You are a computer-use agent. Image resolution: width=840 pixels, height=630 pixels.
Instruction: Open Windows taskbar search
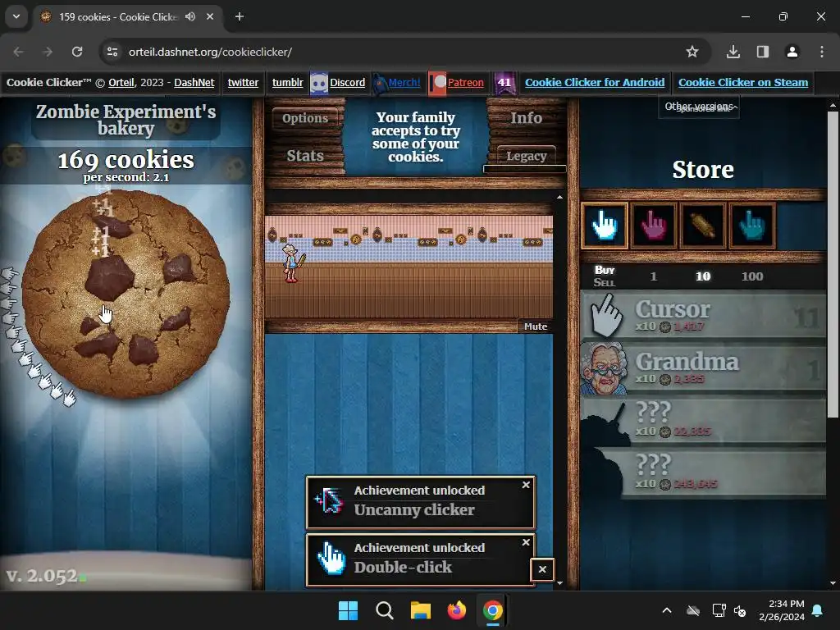click(385, 610)
